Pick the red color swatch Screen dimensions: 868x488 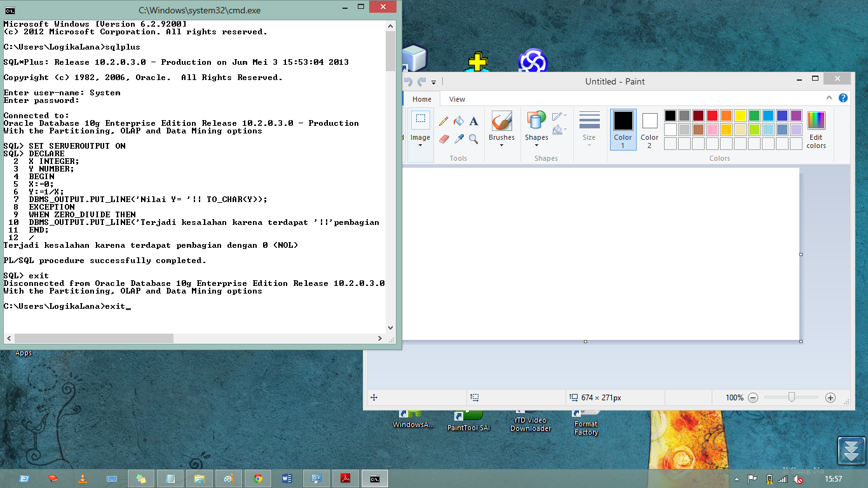[712, 116]
